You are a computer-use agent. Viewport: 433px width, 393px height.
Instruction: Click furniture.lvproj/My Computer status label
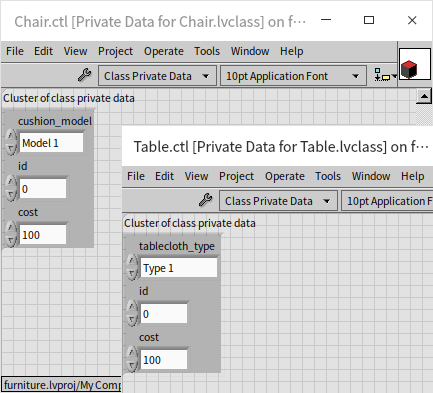(62, 385)
